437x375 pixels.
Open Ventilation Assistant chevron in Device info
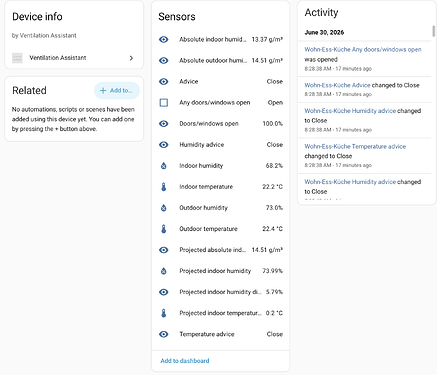pyautogui.click(x=131, y=58)
